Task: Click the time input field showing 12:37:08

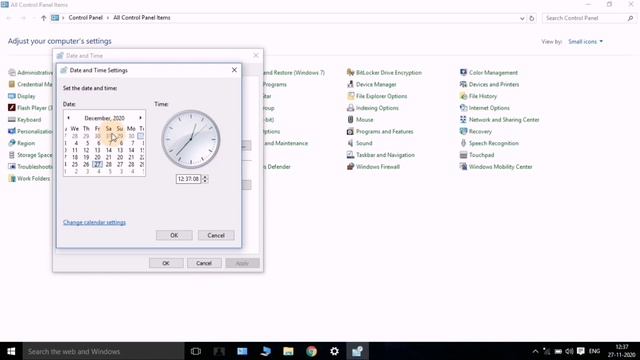Action: pyautogui.click(x=188, y=179)
